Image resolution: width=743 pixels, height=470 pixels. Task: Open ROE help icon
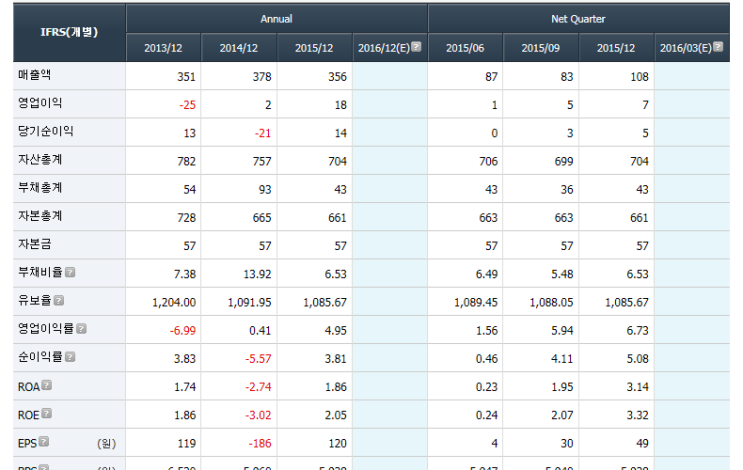pyautogui.click(x=46, y=414)
